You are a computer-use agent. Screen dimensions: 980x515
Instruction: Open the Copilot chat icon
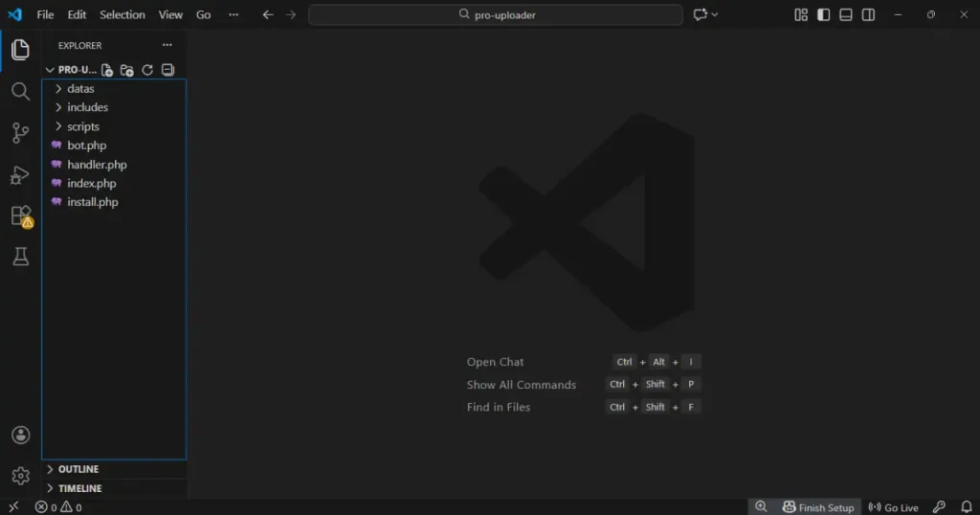(700, 14)
